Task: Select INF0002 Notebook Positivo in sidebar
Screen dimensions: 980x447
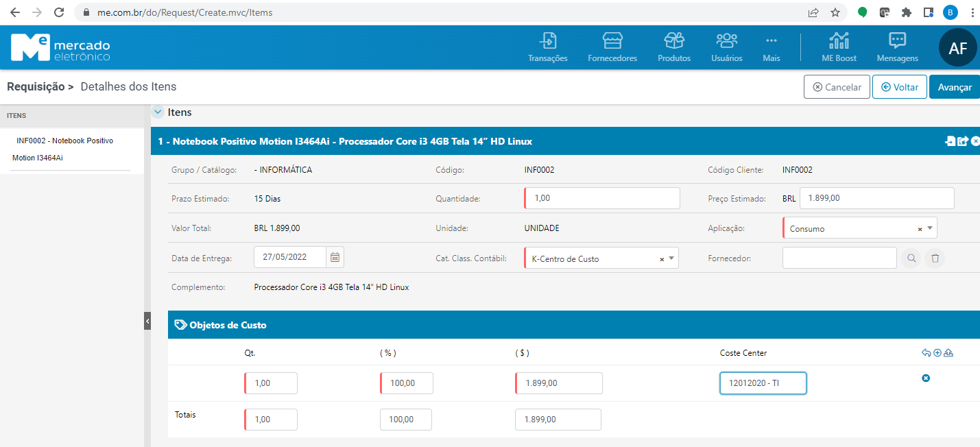Action: point(65,149)
